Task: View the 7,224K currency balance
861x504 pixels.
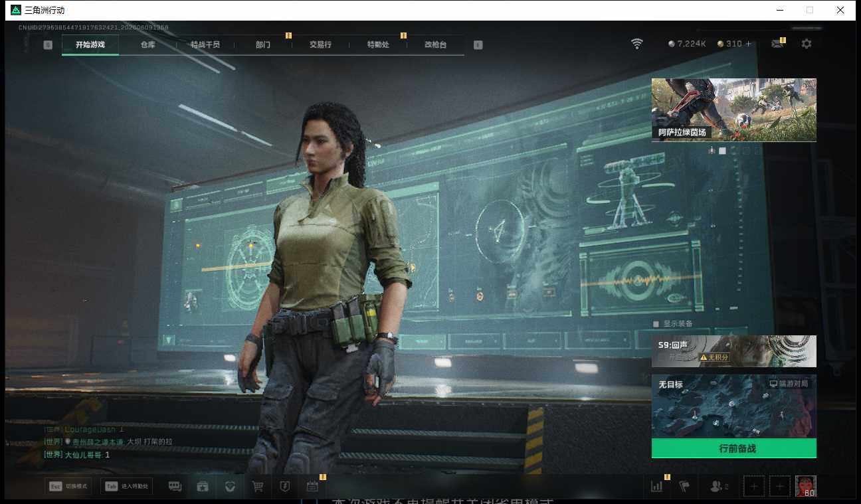Action: click(x=687, y=44)
